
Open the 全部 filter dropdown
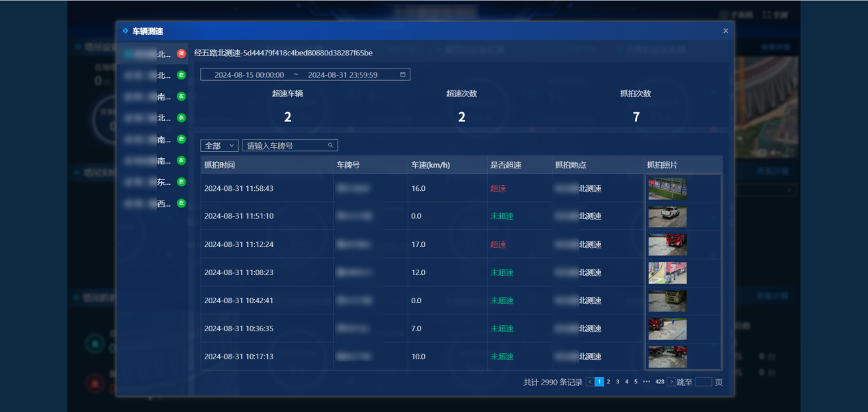(x=219, y=146)
